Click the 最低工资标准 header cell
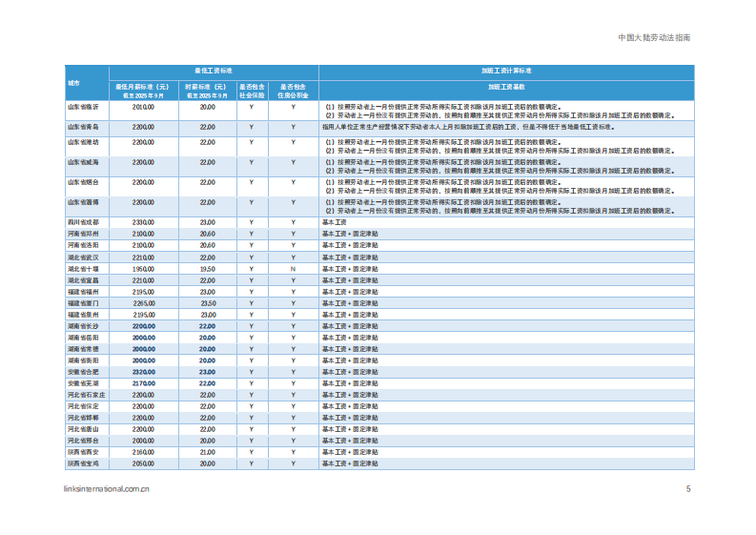 coord(214,71)
